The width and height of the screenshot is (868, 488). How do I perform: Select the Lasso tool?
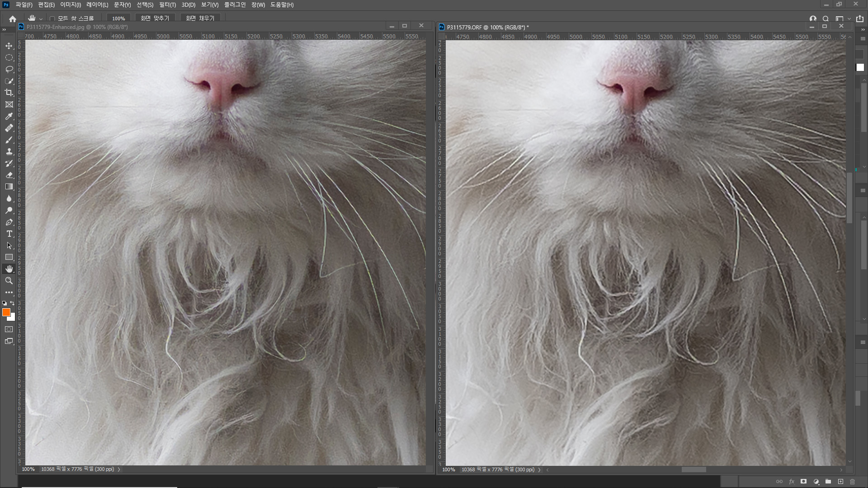[9, 69]
